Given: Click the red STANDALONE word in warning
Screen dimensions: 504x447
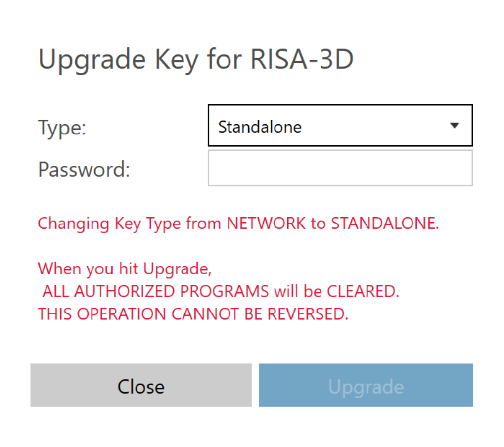Looking at the screenshot, I should 384,223.
